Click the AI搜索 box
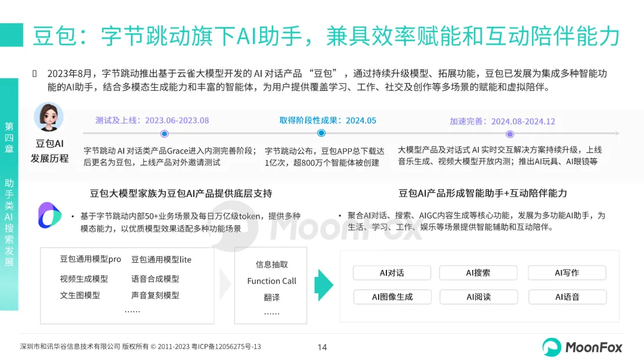 [478, 273]
